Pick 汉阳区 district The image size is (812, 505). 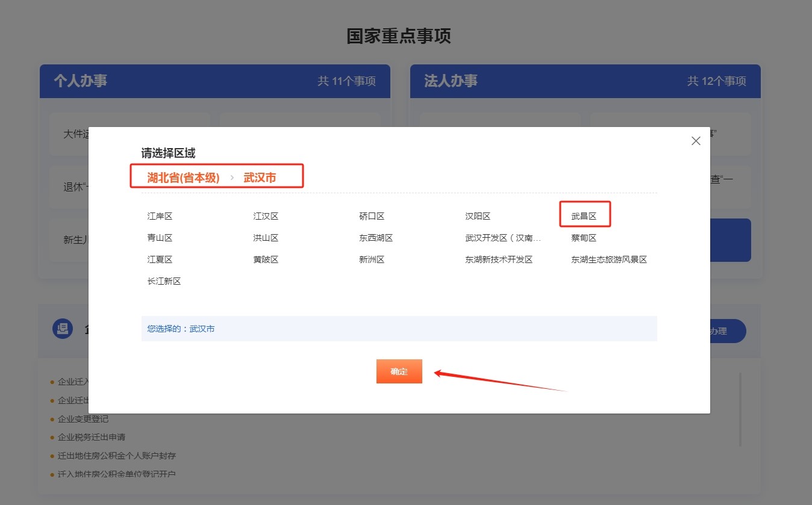pos(478,216)
